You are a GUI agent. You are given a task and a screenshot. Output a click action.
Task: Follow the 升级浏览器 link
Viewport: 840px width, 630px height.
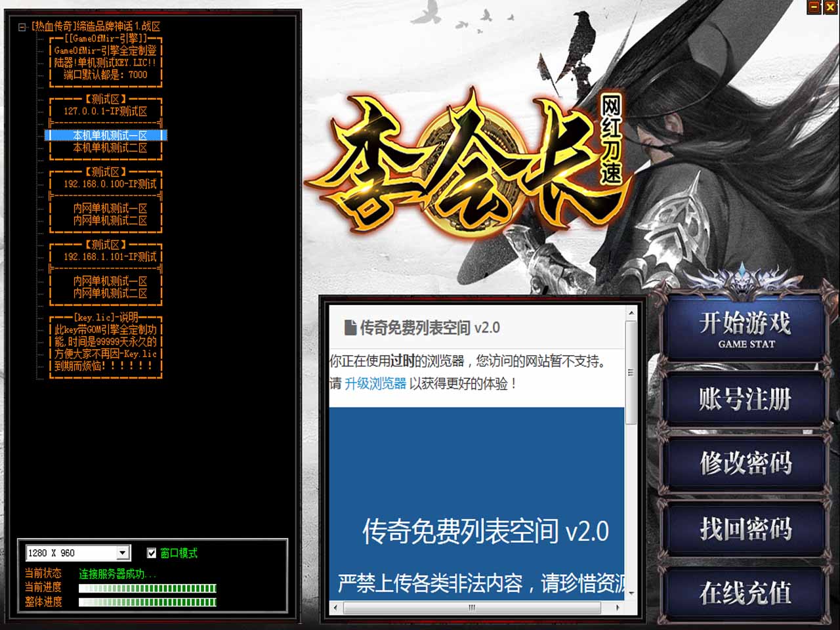(x=375, y=384)
